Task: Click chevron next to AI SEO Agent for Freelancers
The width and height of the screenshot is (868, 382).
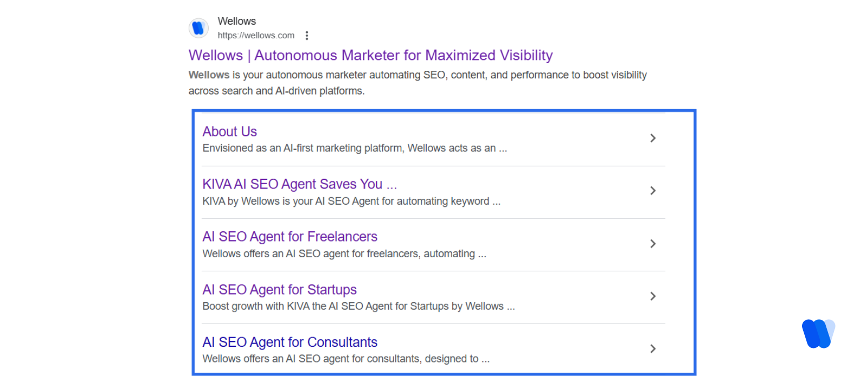Action: coord(653,244)
